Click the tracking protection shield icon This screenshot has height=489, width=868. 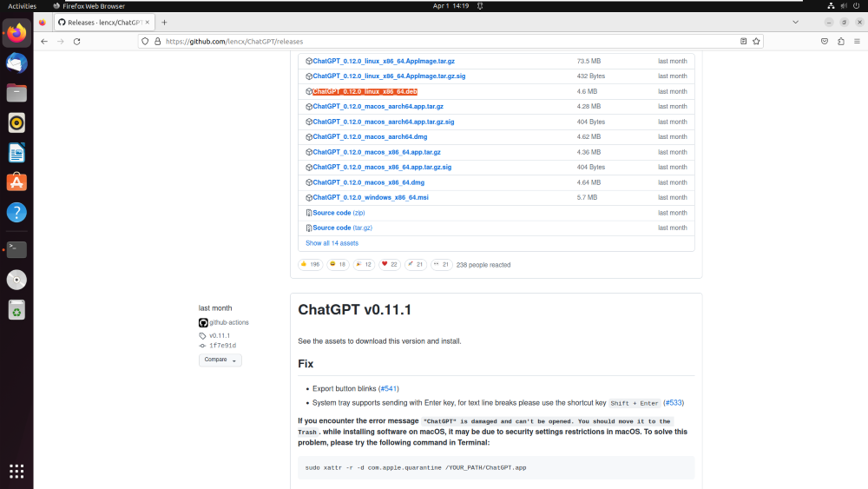[x=145, y=42]
